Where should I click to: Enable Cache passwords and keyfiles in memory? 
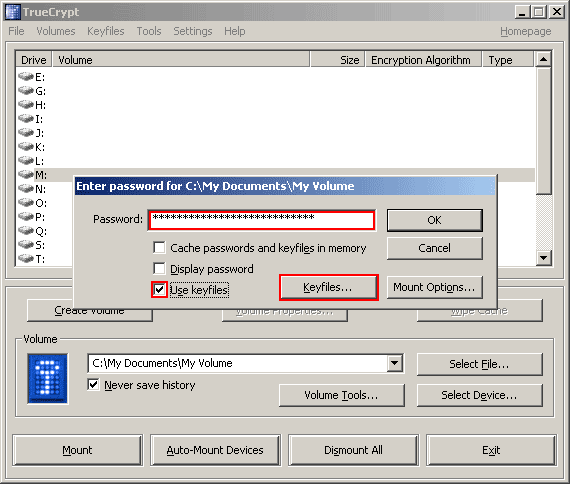pos(159,248)
